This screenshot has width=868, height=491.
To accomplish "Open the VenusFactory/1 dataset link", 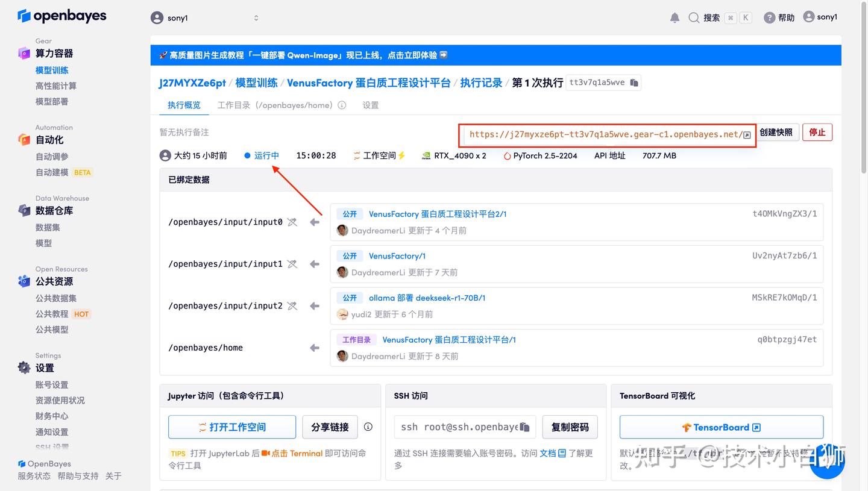I will click(x=397, y=255).
